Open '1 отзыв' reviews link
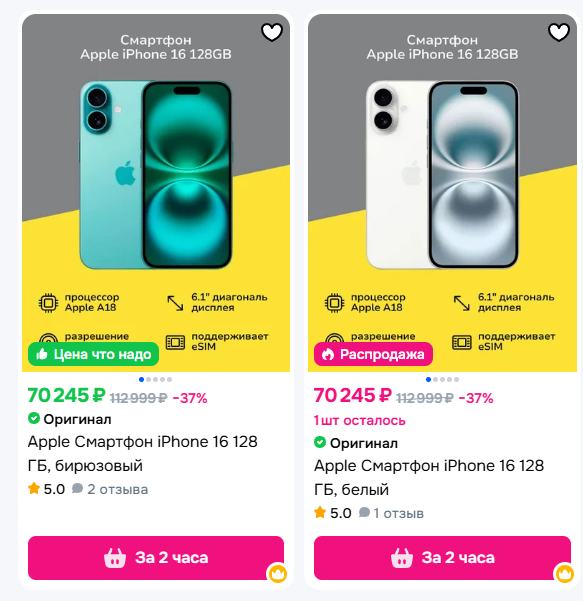The width and height of the screenshot is (583, 601). pyautogui.click(x=391, y=513)
